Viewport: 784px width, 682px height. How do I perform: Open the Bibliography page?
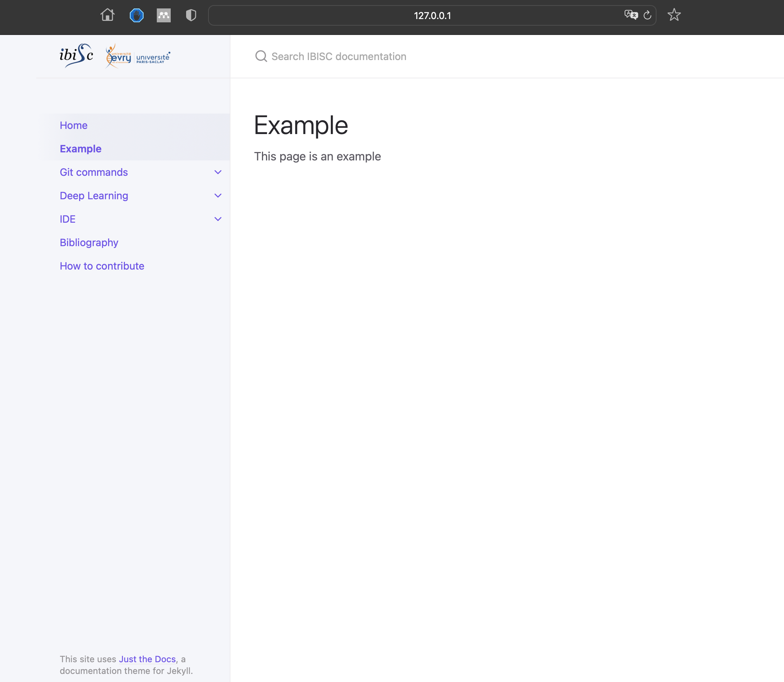pos(89,242)
